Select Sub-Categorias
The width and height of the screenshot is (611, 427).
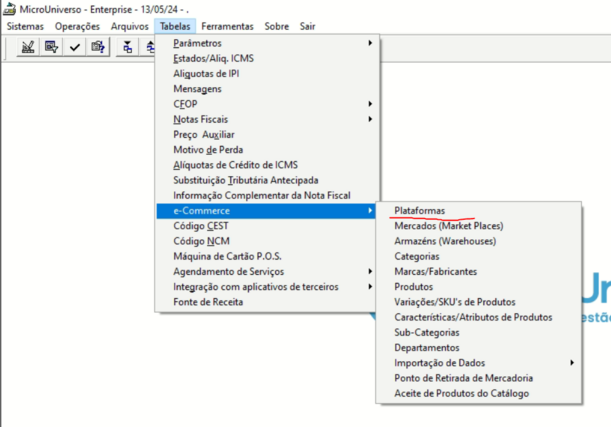tap(479, 332)
